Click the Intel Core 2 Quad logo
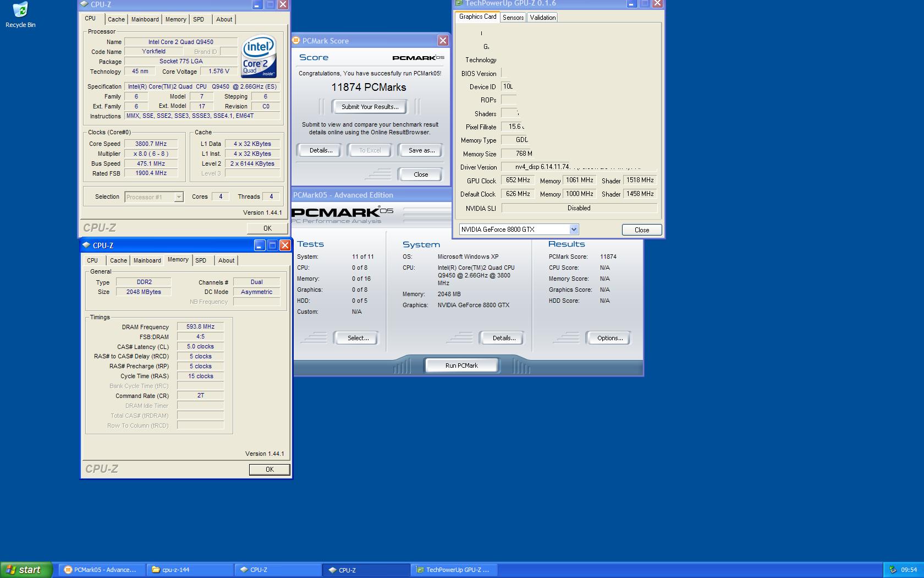The height and width of the screenshot is (578, 924). click(259, 58)
